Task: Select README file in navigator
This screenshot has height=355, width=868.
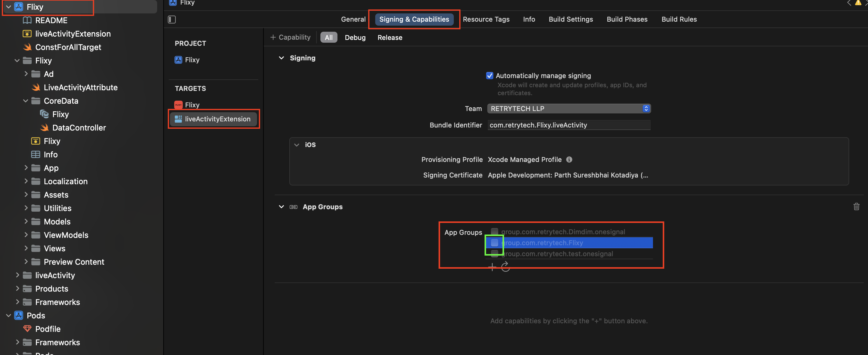Action: click(51, 20)
